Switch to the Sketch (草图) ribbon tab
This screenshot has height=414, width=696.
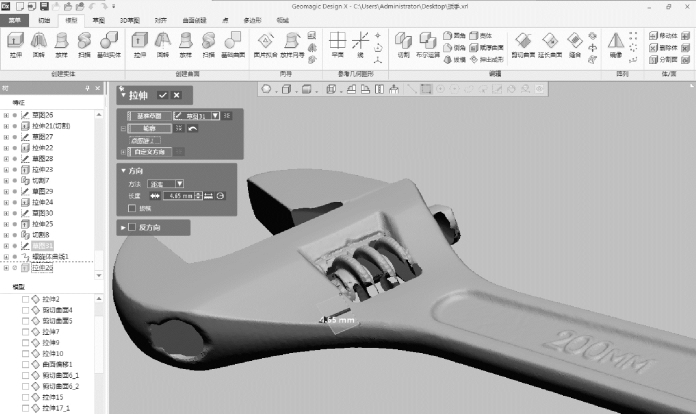point(98,19)
